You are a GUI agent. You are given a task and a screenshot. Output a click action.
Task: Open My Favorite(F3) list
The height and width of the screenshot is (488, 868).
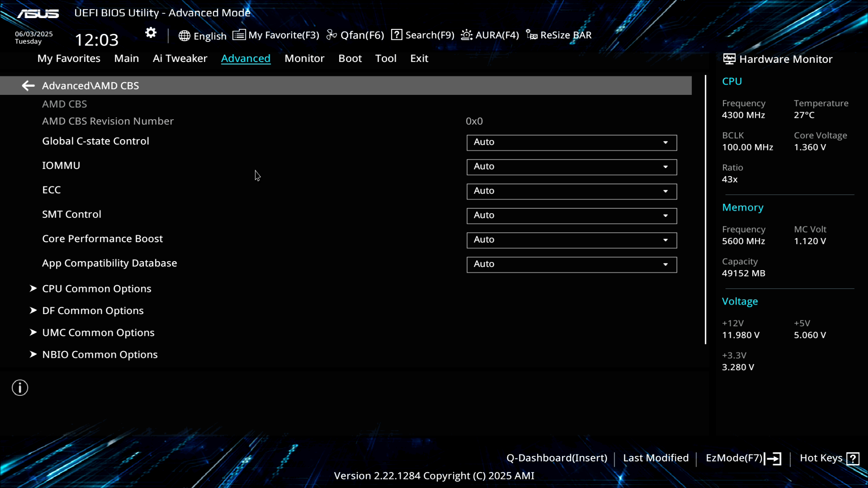pyautogui.click(x=276, y=35)
